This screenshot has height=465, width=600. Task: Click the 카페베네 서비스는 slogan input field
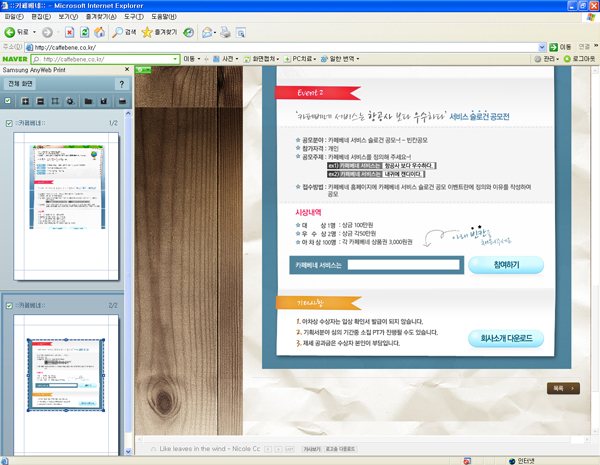point(403,265)
